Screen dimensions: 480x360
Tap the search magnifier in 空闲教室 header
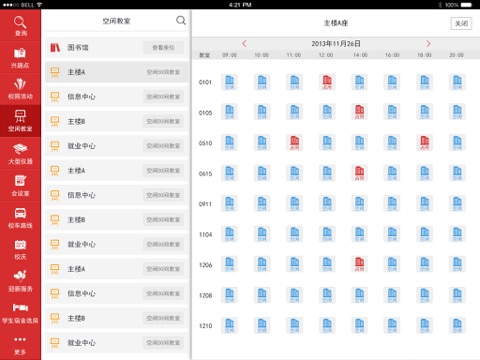coord(181,21)
